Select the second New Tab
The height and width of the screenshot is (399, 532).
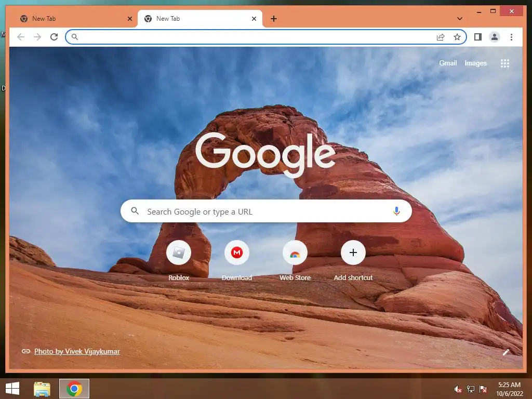click(x=199, y=19)
